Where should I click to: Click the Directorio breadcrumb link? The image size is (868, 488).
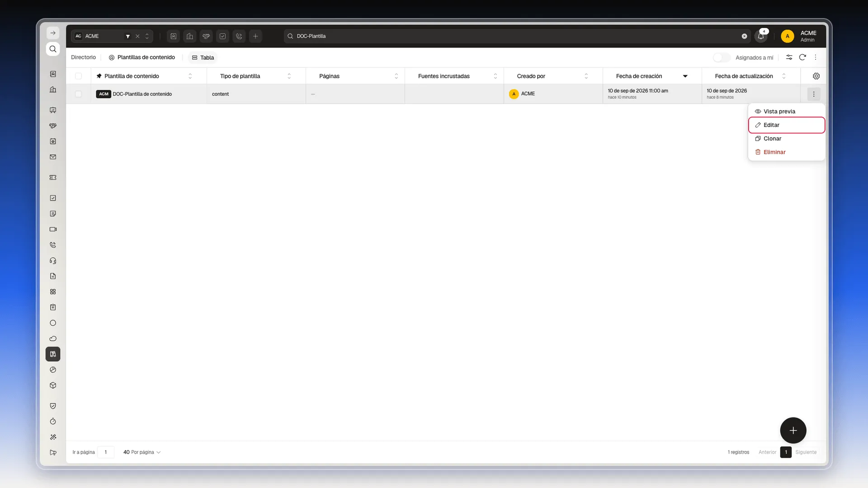(84, 57)
